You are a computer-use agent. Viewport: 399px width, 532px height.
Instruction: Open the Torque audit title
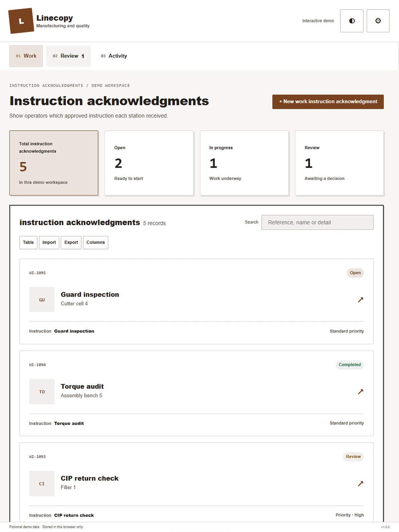(82, 386)
